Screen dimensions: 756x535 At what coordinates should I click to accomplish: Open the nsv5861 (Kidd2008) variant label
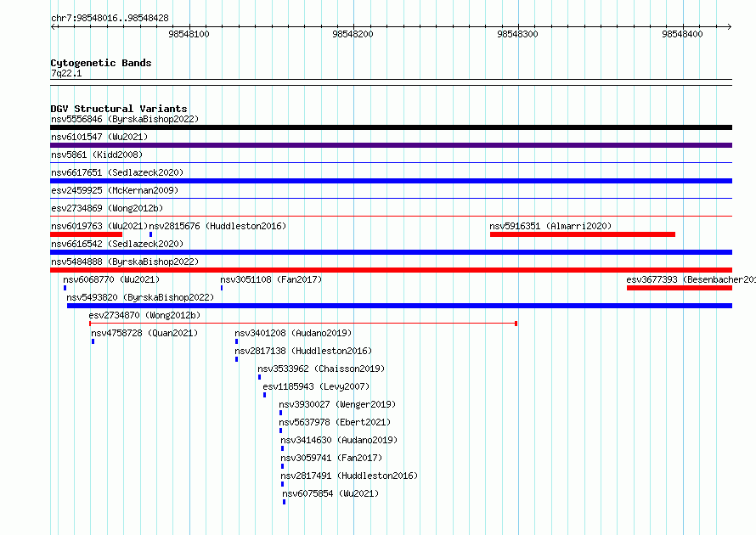97,155
